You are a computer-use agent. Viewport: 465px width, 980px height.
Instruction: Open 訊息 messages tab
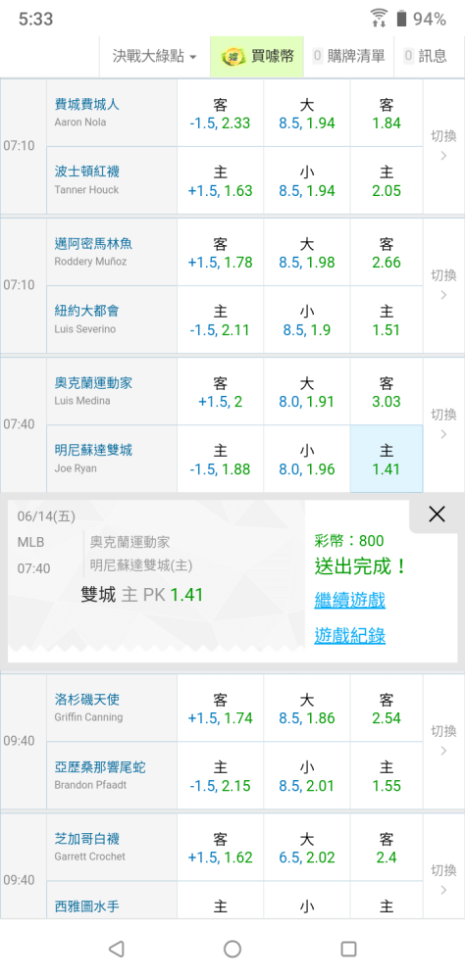pyautogui.click(x=426, y=56)
